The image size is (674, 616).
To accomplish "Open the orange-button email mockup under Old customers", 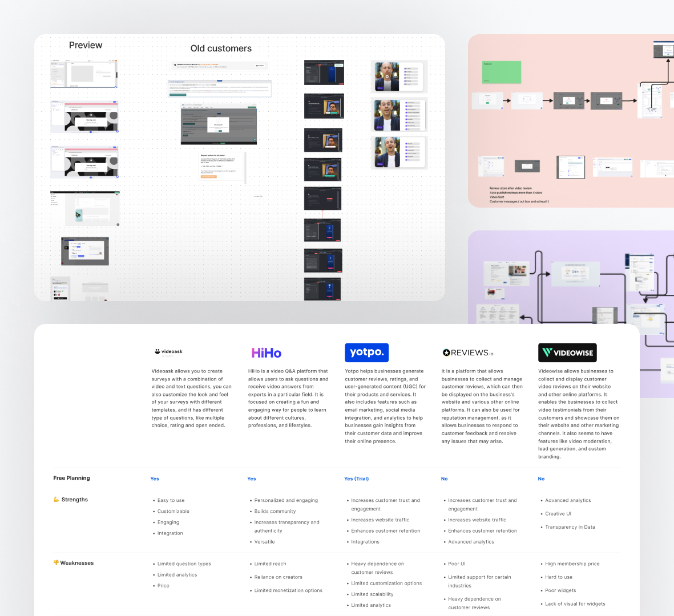I will click(222, 168).
